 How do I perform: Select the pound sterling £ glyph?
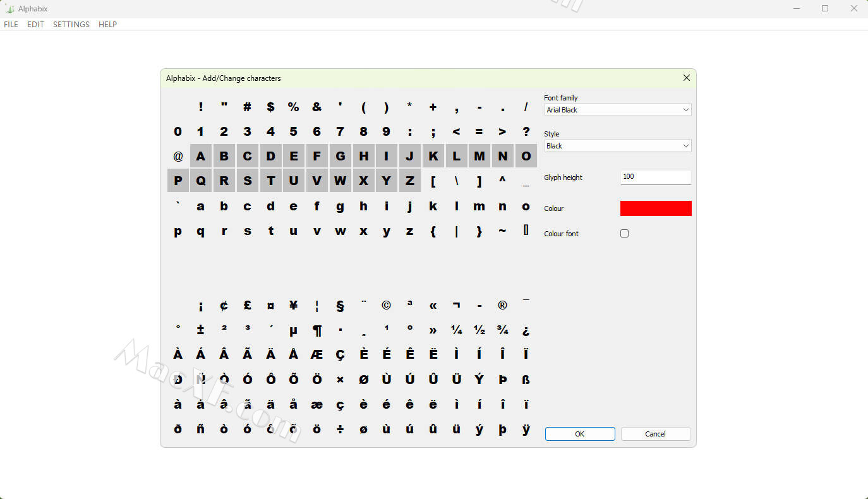pos(247,305)
